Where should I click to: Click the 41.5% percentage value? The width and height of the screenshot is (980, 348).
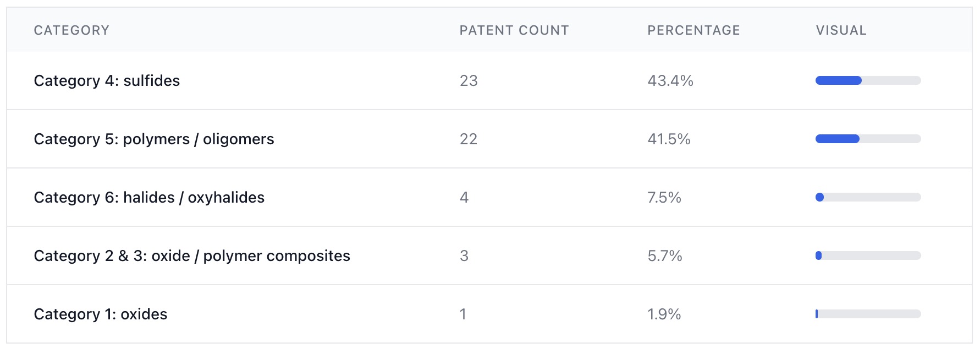pos(669,139)
